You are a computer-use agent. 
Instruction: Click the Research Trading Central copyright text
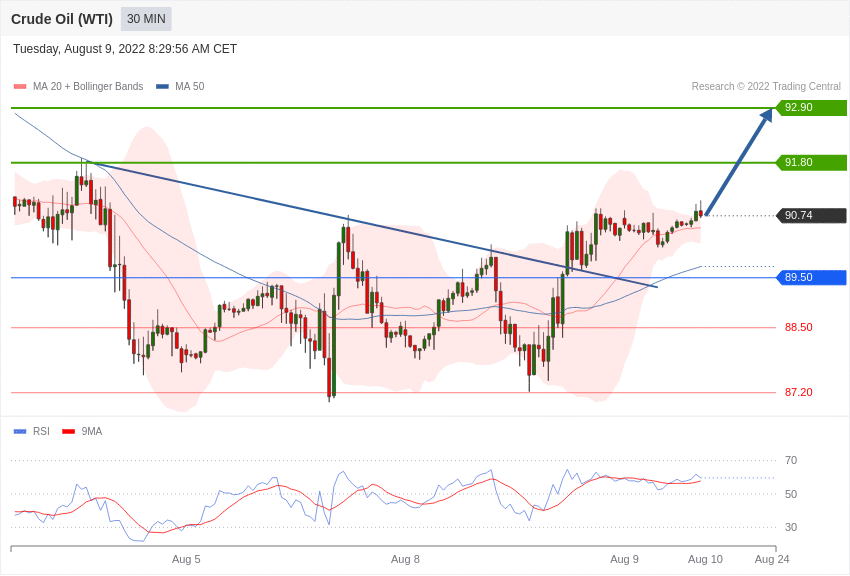[766, 87]
